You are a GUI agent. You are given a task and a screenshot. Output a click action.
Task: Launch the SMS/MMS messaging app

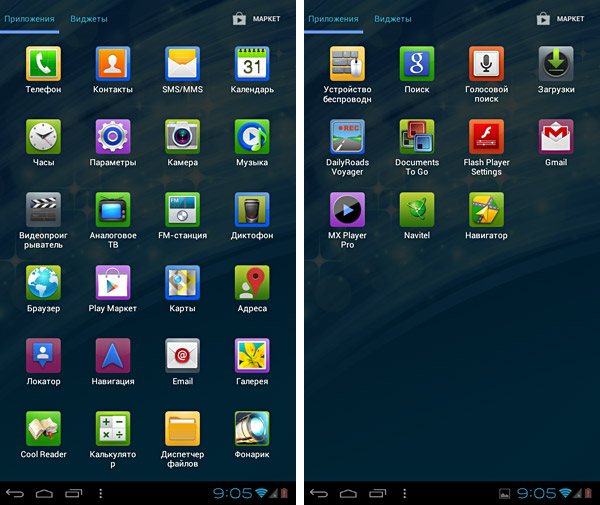183,64
